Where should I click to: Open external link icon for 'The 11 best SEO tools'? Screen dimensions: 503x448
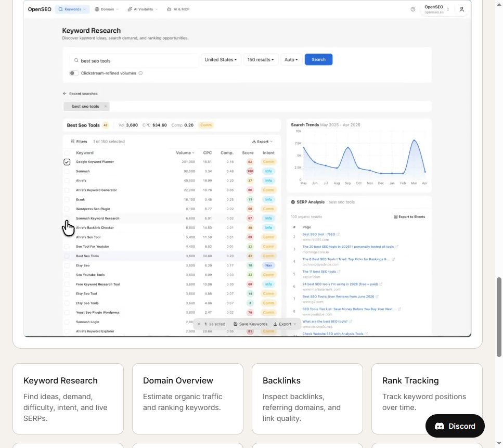tap(339, 272)
